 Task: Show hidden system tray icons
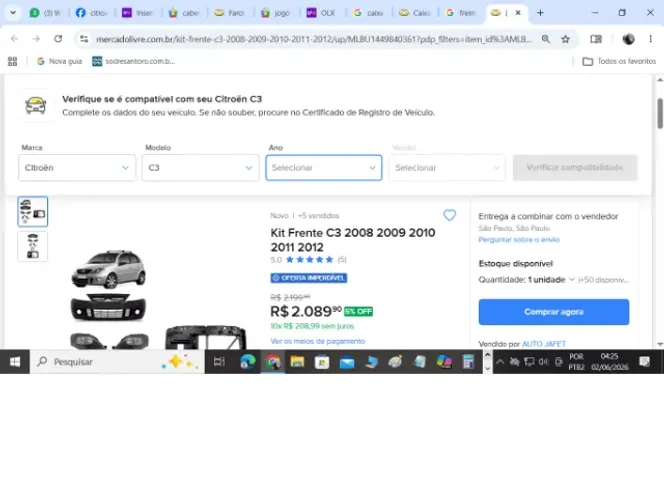[500, 362]
